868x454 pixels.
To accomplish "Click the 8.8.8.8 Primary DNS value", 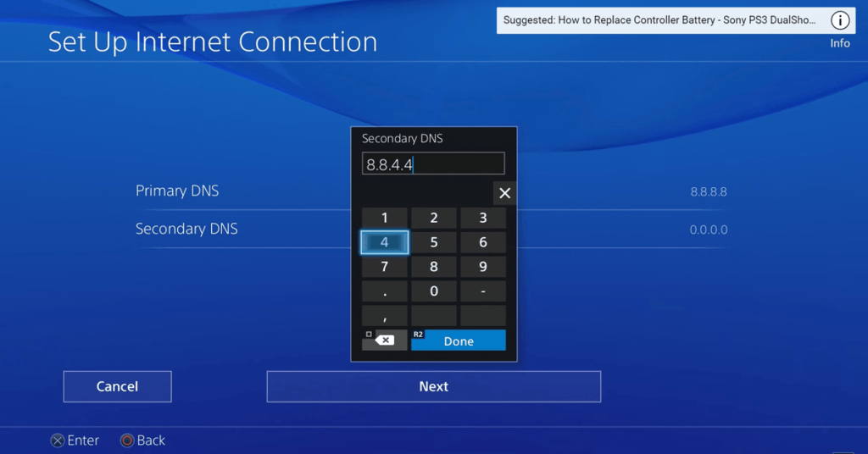I will click(x=709, y=192).
